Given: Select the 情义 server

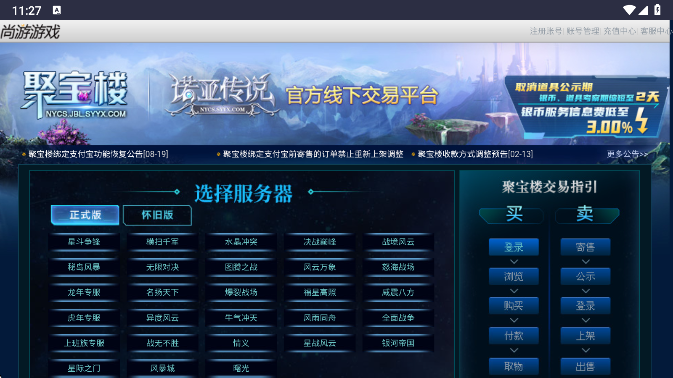Looking at the screenshot, I should click(x=241, y=343).
